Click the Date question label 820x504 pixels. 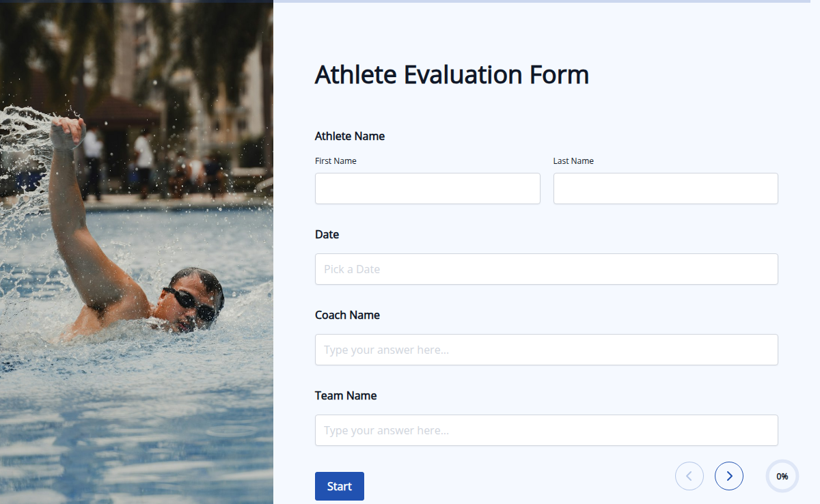coord(327,234)
